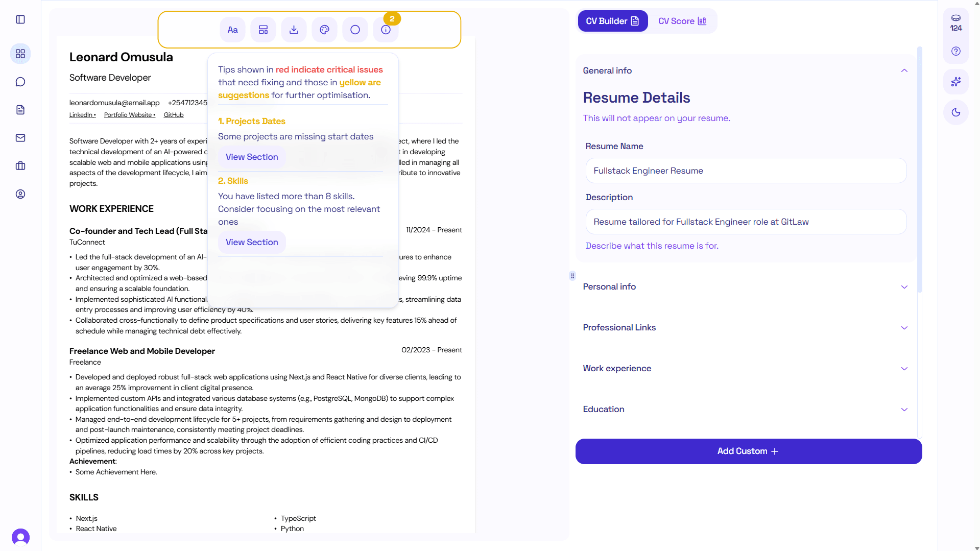Open the AI sparkles assistant
This screenshot has width=980, height=551.
click(x=955, y=81)
